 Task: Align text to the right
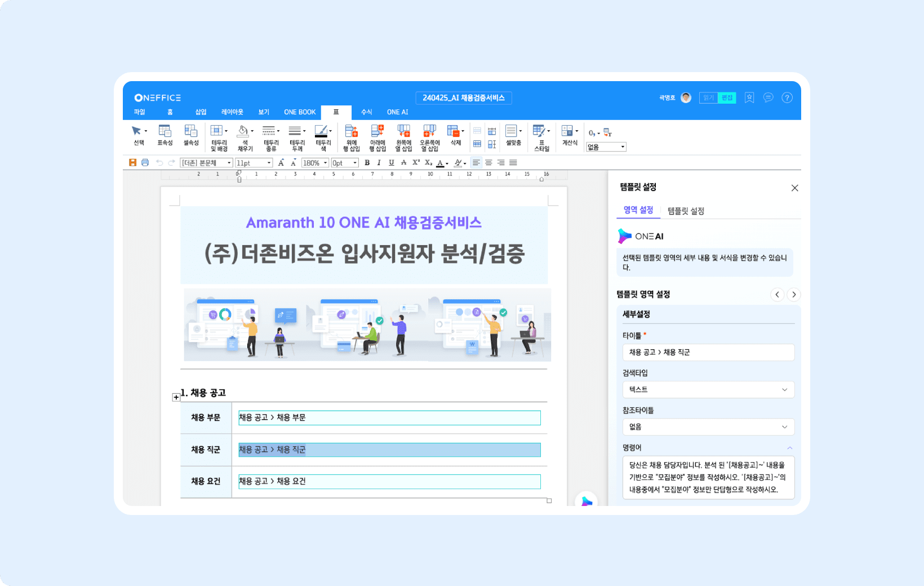501,163
